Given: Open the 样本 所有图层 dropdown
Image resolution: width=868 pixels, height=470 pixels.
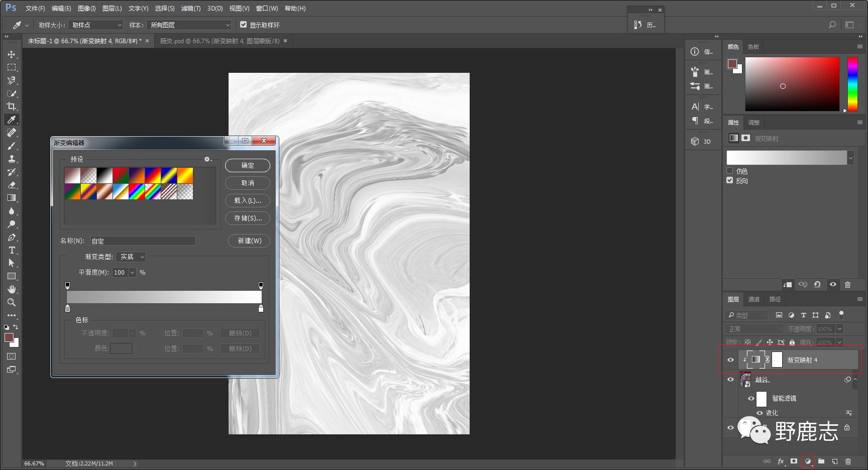Looking at the screenshot, I should point(189,25).
